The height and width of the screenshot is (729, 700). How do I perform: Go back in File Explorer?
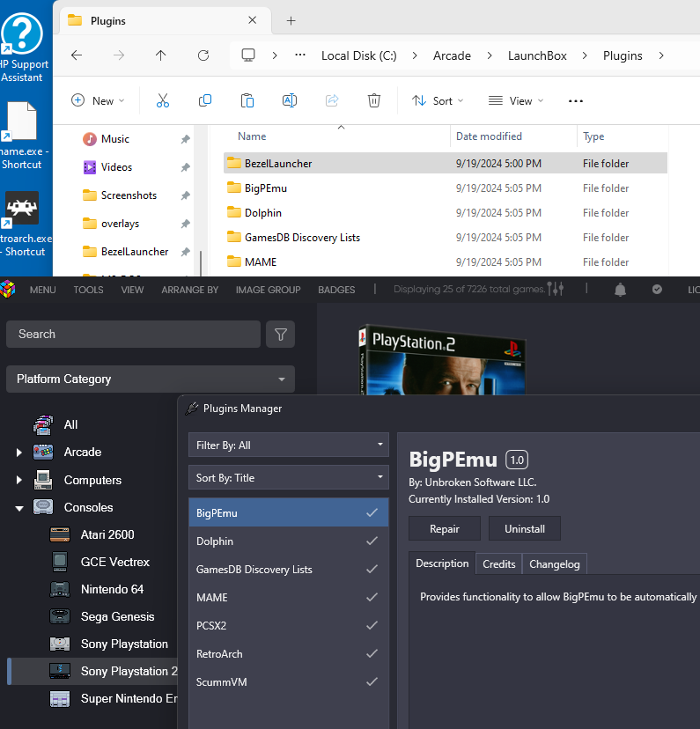click(77, 55)
